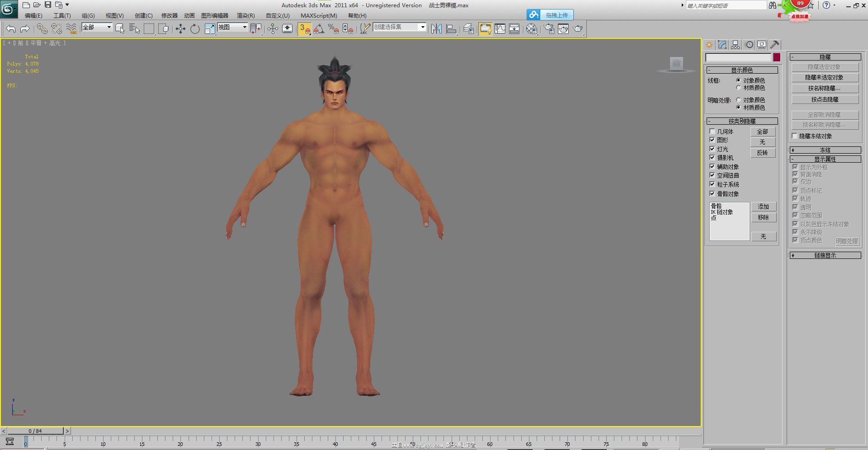This screenshot has height=450, width=868.
Task: Check the 几何体 category checkbox
Action: pyautogui.click(x=712, y=131)
